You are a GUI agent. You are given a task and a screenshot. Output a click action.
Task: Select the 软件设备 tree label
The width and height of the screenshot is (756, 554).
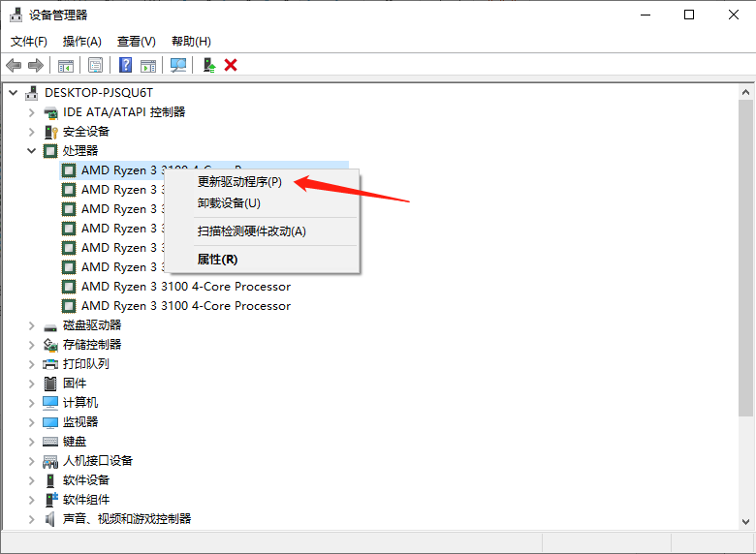pos(86,480)
